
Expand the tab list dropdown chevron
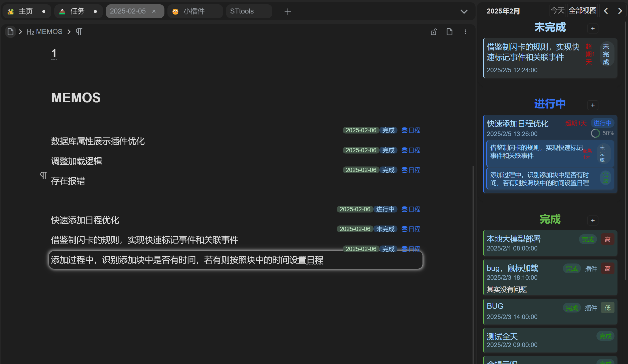[464, 11]
